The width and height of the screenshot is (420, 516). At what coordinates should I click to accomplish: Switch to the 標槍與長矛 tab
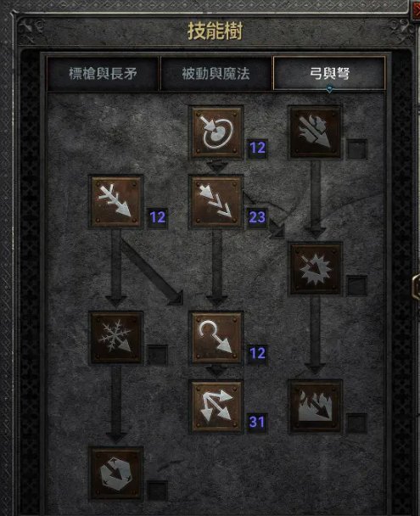[x=103, y=73]
